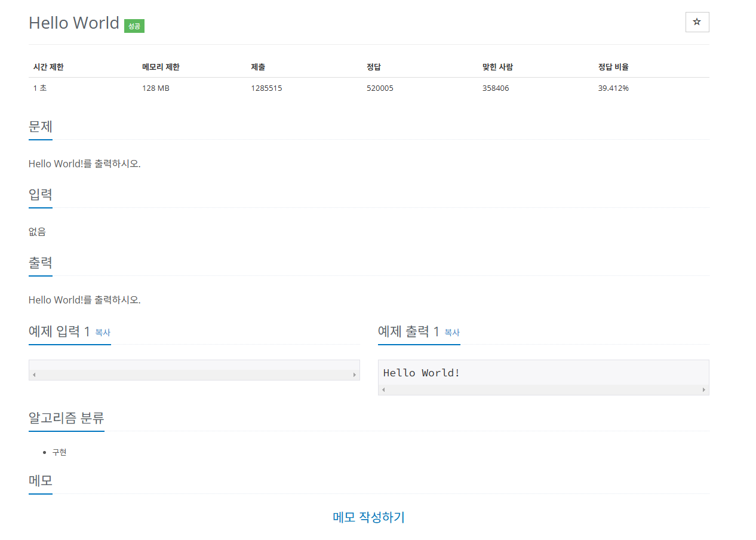Click the 문제 section heading
The image size is (756, 540).
40,127
